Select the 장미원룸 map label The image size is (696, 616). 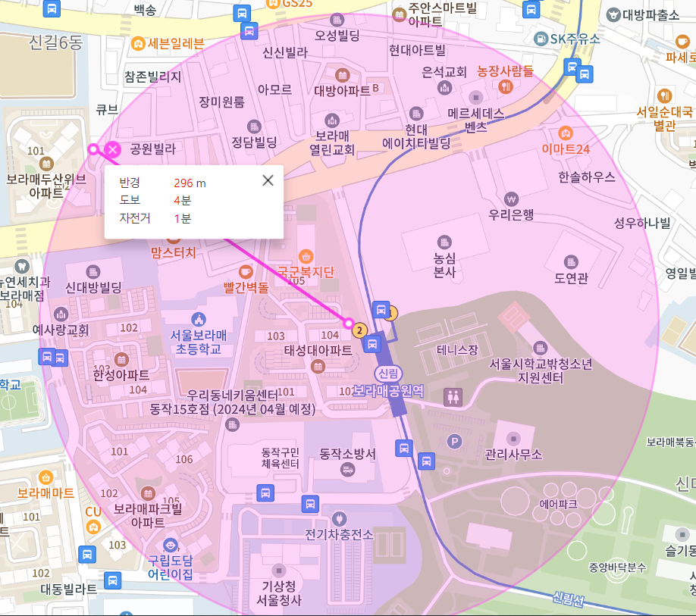pos(221,102)
